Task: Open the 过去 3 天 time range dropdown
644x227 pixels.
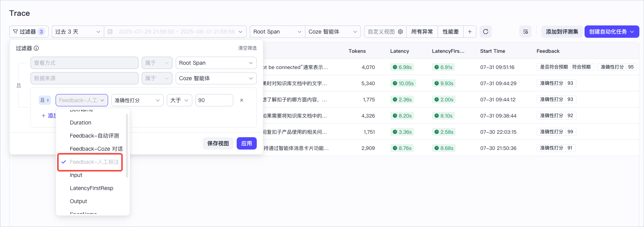Action: click(78, 32)
